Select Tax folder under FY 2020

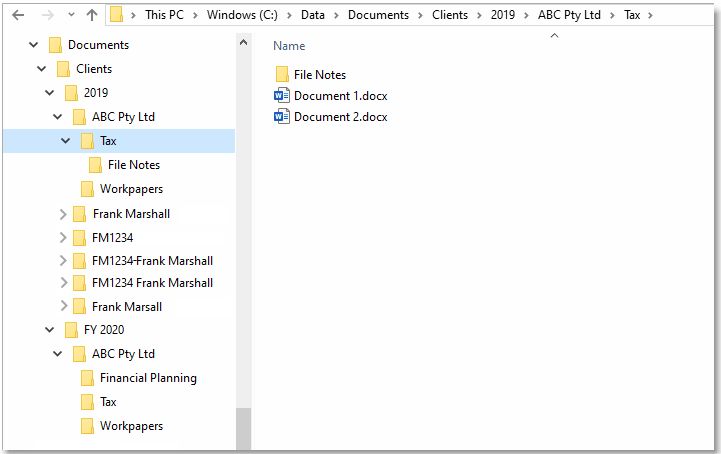tap(108, 402)
